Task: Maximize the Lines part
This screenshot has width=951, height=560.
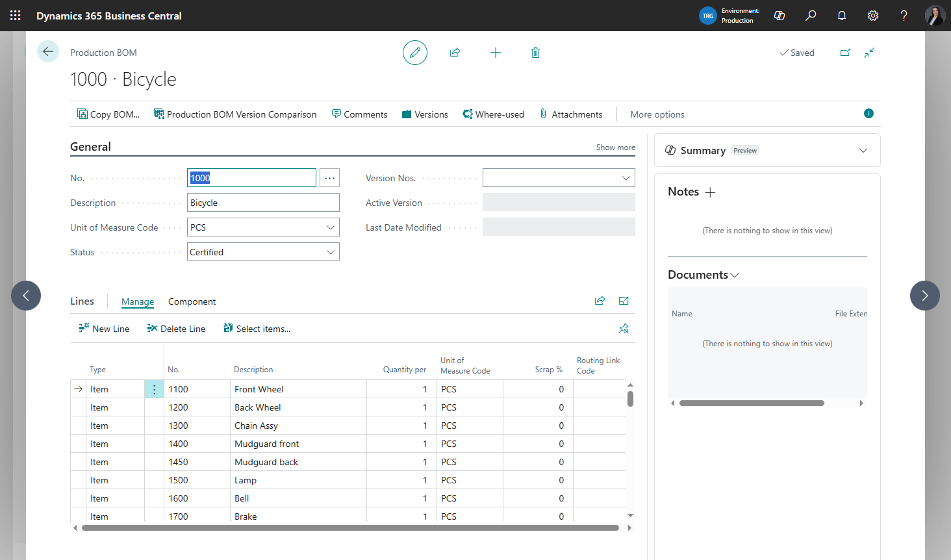Action: (624, 301)
